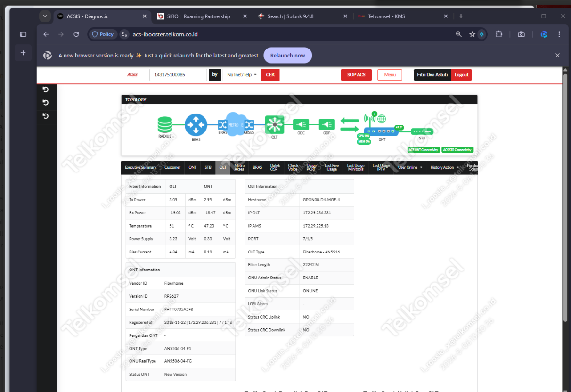Switch to the STB tab
This screenshot has height=392, width=571.
tap(208, 167)
